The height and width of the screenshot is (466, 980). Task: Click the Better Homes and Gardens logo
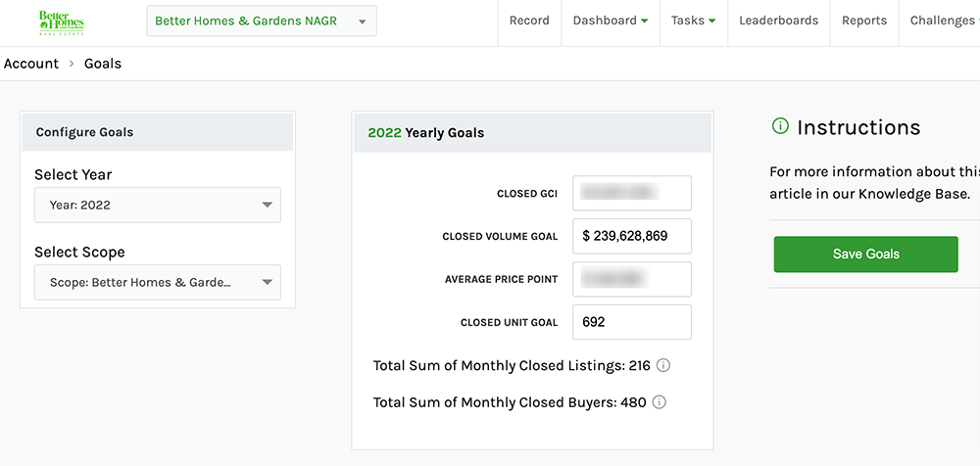click(61, 23)
